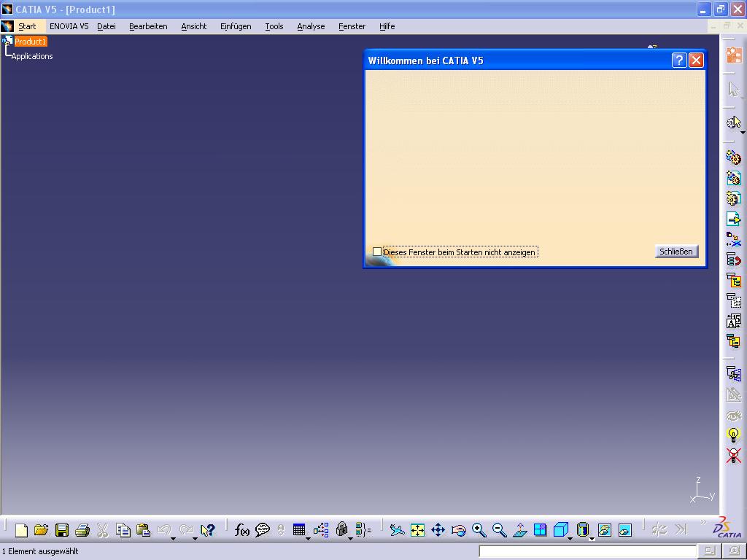Image resolution: width=747 pixels, height=560 pixels.
Task: Click the Paste clipboard icon
Action: 144,530
